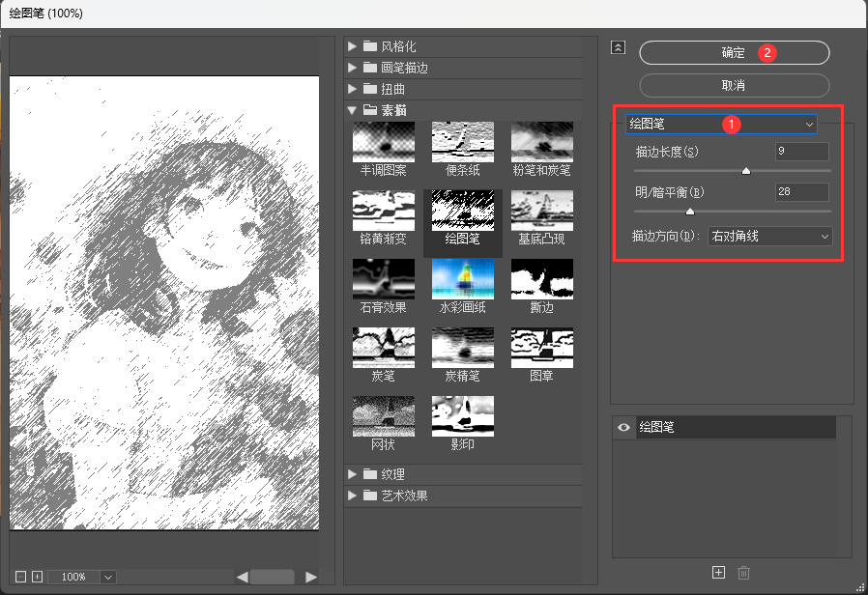868x595 pixels.
Task: Select the 半调图案 filter thumbnail
Action: (383, 141)
